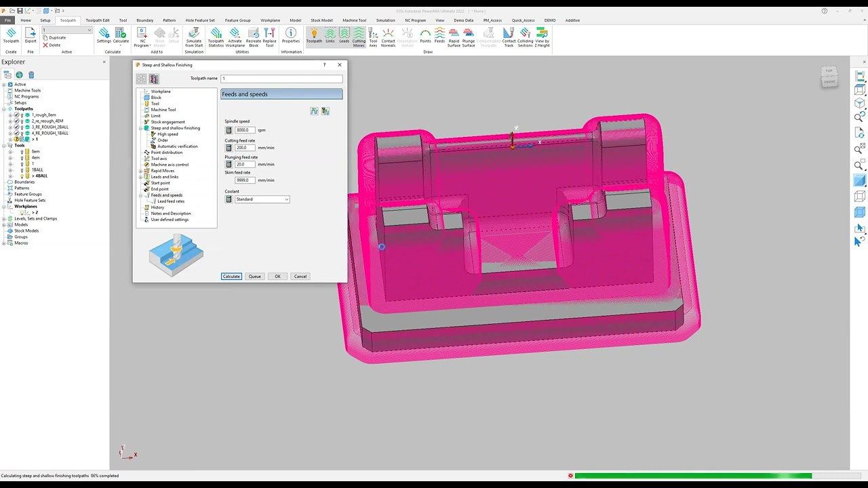Toggle lightbulb for 4BALL tool
Viewport: 868px width, 488px height.
pos(22,176)
